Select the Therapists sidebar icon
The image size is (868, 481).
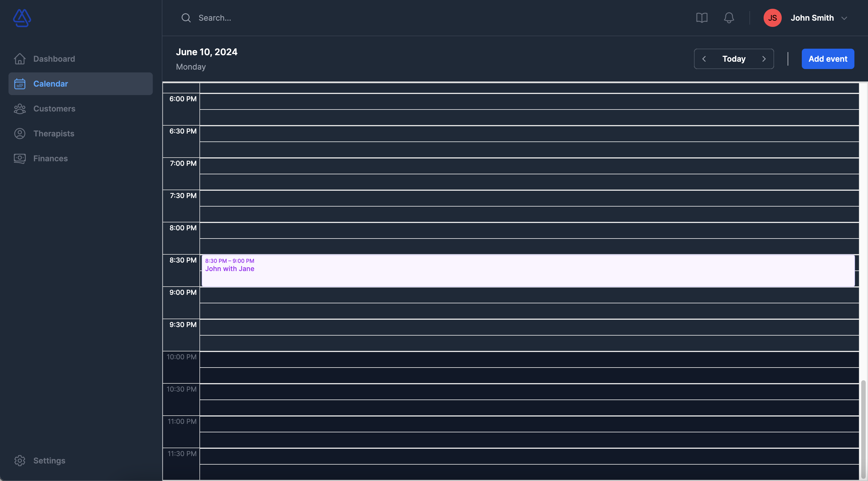20,134
